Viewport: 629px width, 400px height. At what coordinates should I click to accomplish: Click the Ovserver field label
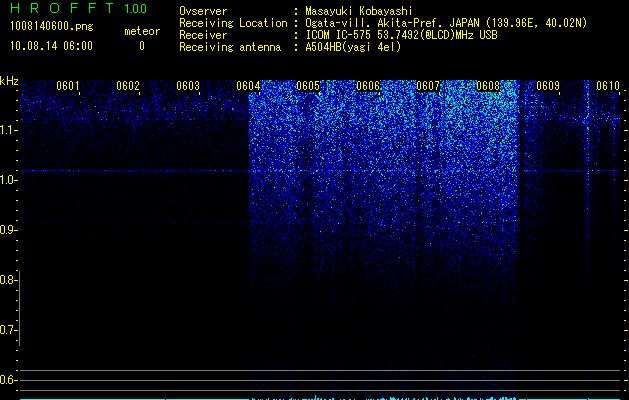[203, 11]
